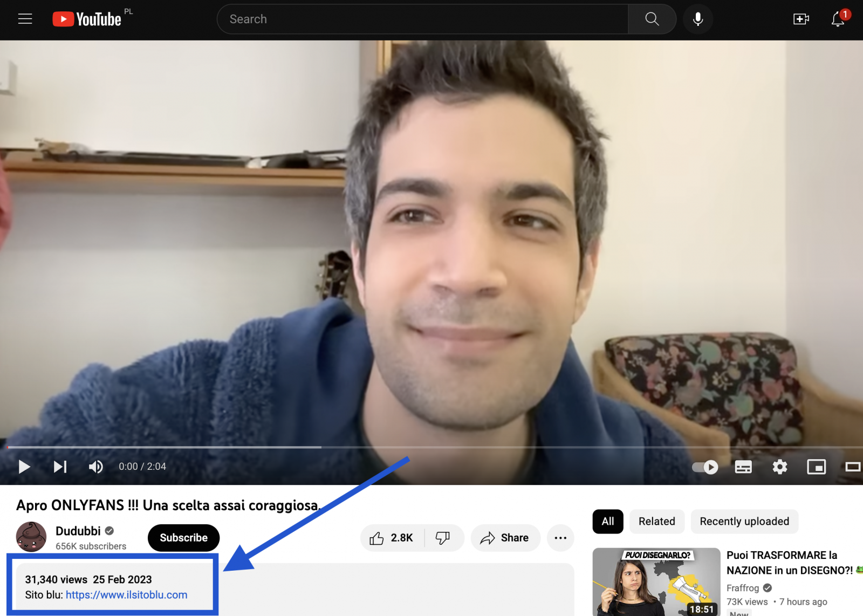Image resolution: width=863 pixels, height=616 pixels.
Task: Open Dudubbi channel avatar
Action: (x=31, y=537)
